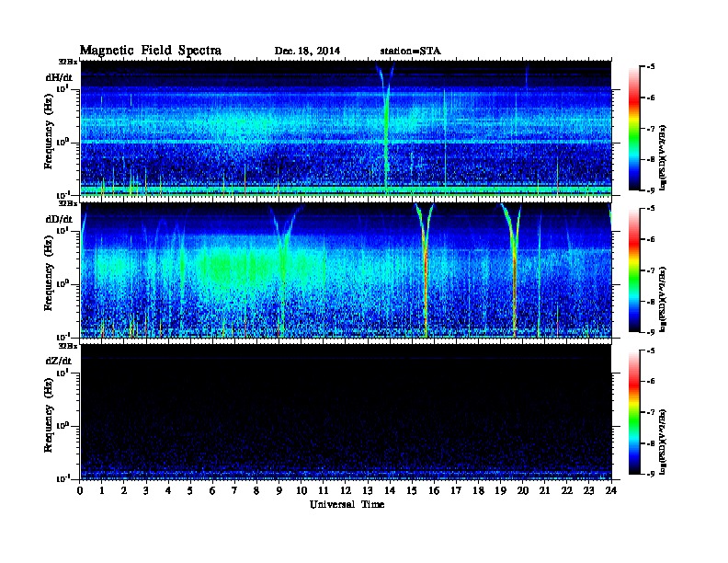Click the "-6" tick on dZ/dt colorbar
Image resolution: width=728 pixels, height=563 pixels.
pos(651,382)
